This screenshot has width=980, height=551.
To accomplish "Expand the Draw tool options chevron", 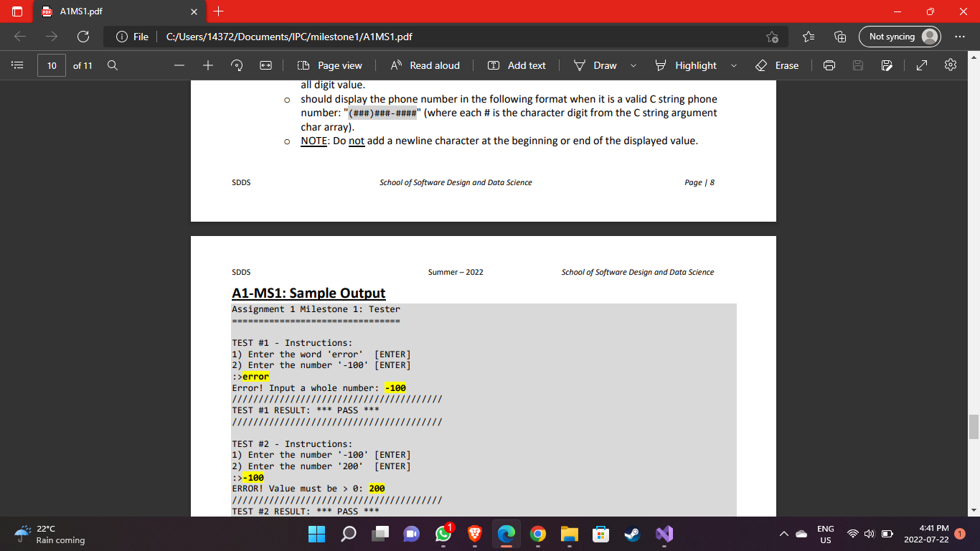I will pyautogui.click(x=633, y=65).
